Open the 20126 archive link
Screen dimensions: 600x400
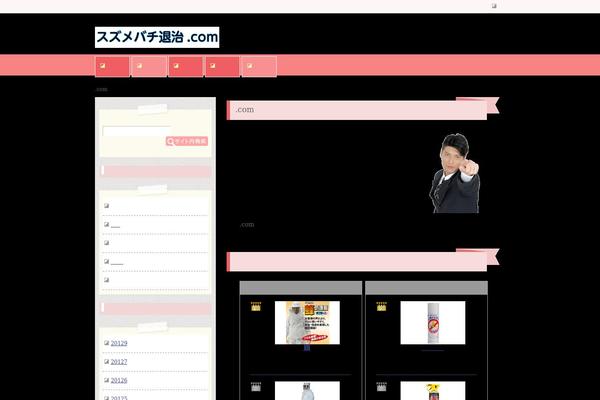[119, 380]
